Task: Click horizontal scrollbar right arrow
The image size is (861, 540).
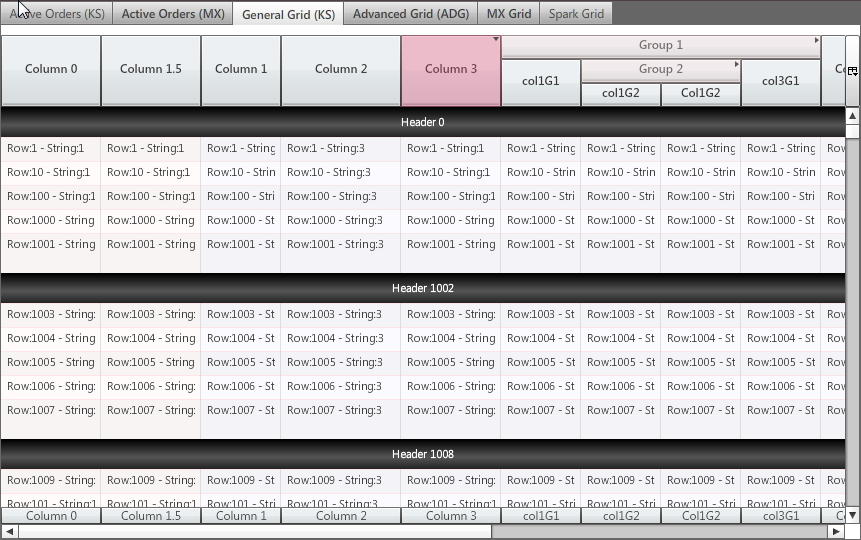Action: (836, 531)
